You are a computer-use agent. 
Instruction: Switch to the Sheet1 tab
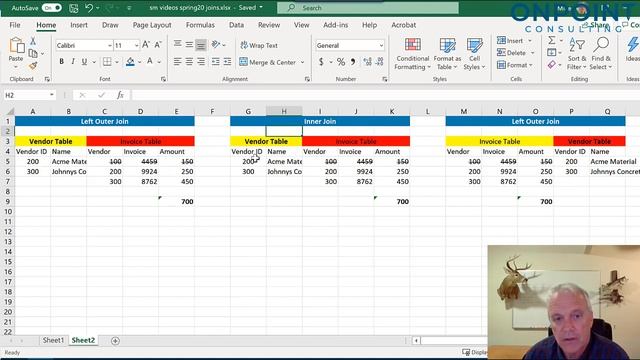click(53, 340)
